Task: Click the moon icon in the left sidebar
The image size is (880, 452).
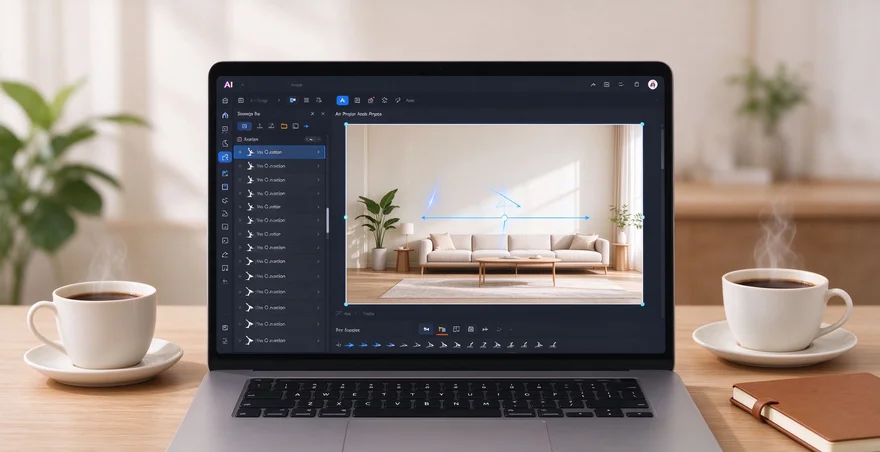Action: click(225, 143)
